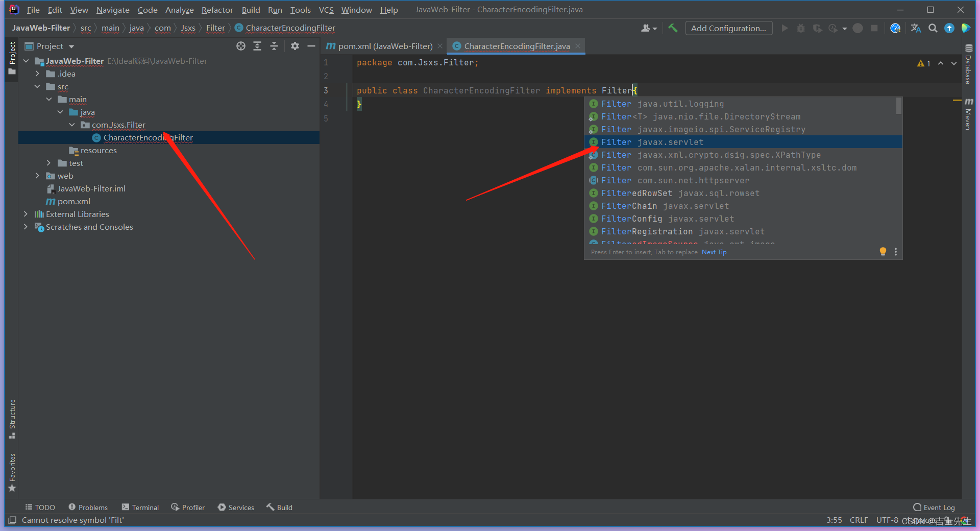This screenshot has width=980, height=531.
Task: Close the pom.xml editor tab
Action: pos(440,46)
